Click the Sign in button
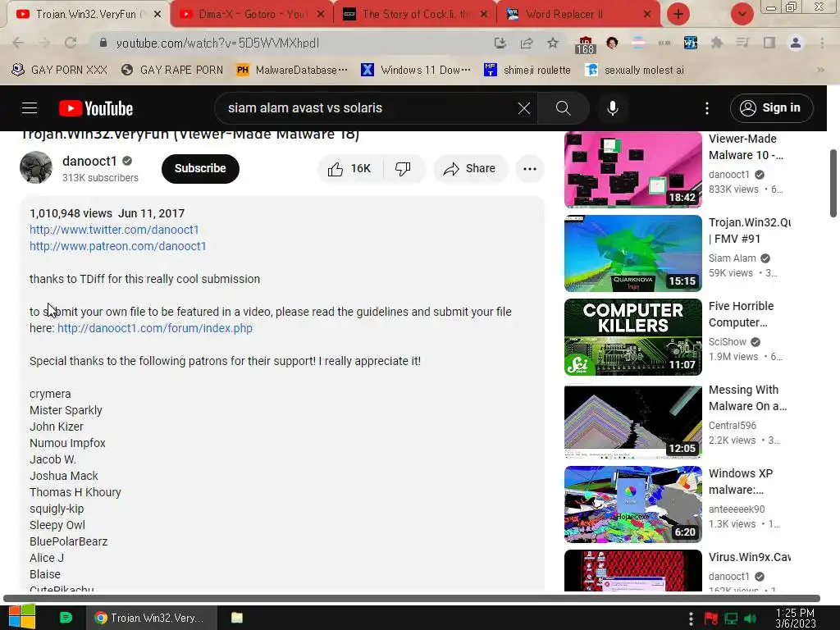Viewport: 840px width, 630px height. tap(771, 108)
